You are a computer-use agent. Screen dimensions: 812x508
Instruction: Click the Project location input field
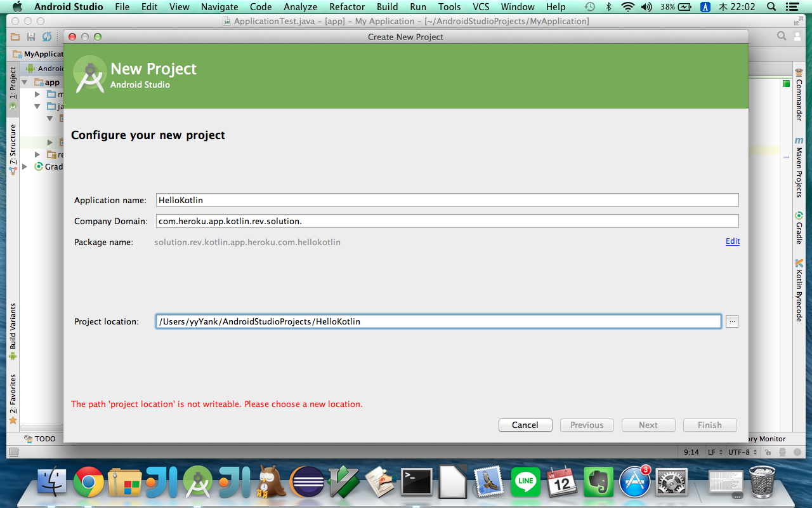(438, 321)
